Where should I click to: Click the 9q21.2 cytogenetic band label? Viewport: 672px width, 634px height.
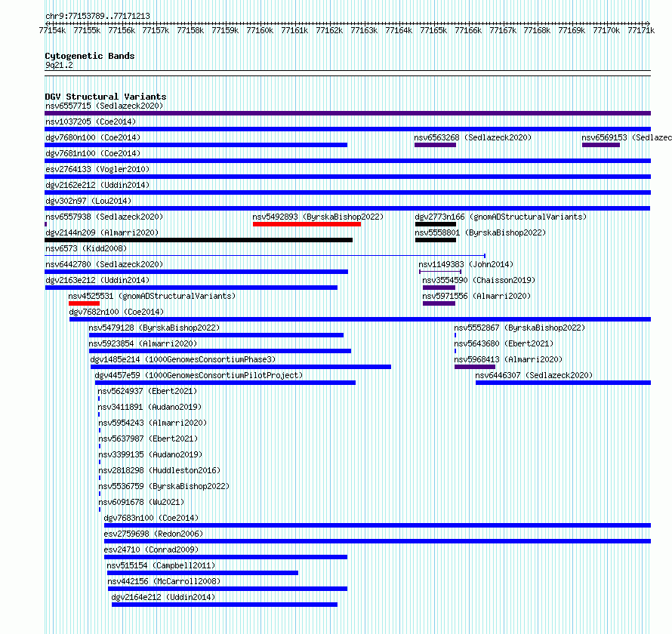pos(59,65)
